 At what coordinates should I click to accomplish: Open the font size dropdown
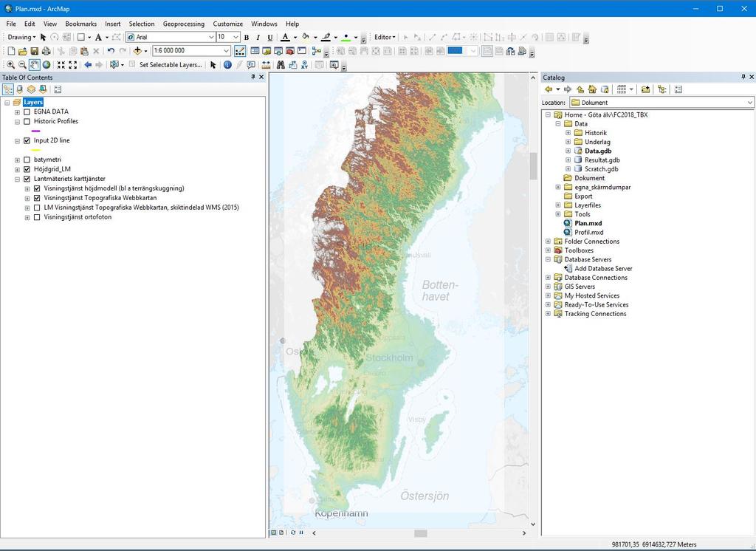[236, 37]
